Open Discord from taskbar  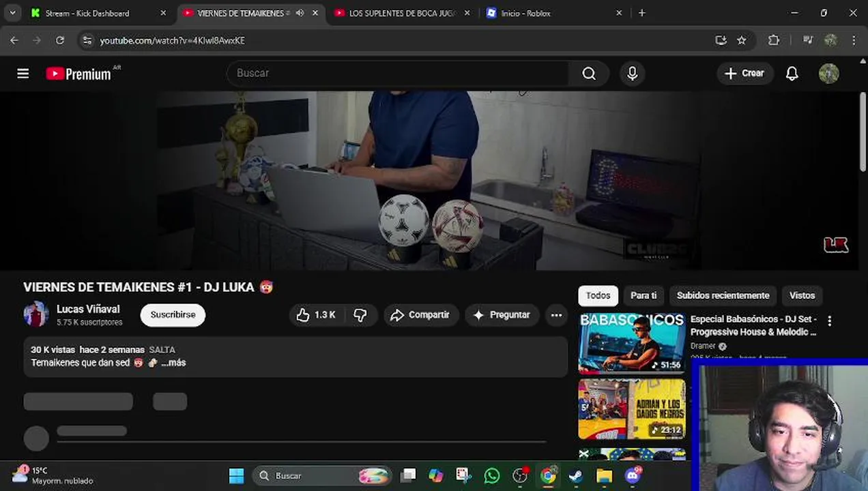click(633, 476)
